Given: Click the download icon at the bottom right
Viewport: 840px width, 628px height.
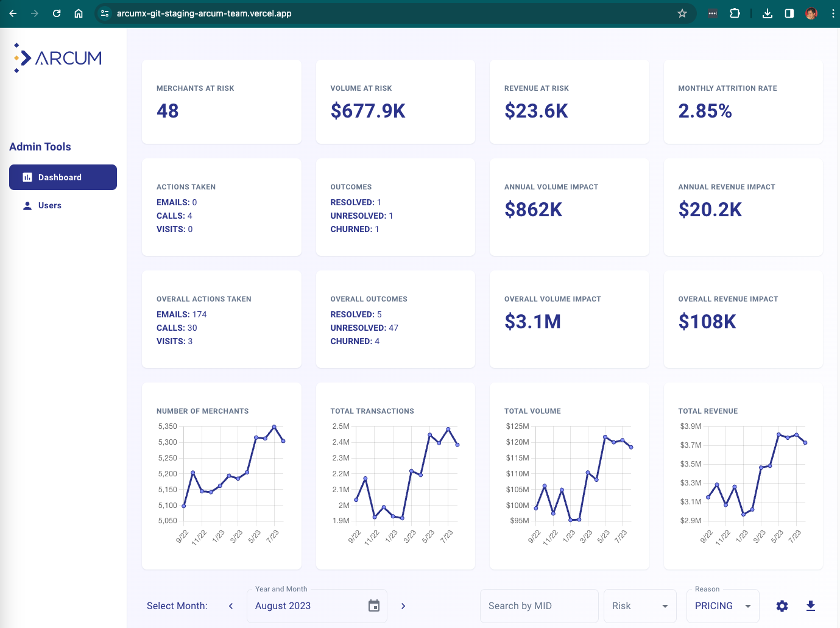Looking at the screenshot, I should pos(811,605).
